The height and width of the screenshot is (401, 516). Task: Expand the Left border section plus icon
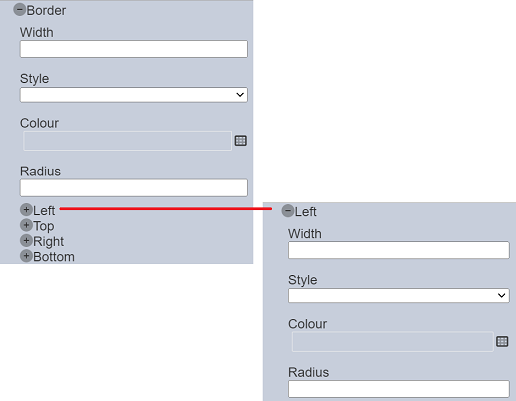coord(26,210)
